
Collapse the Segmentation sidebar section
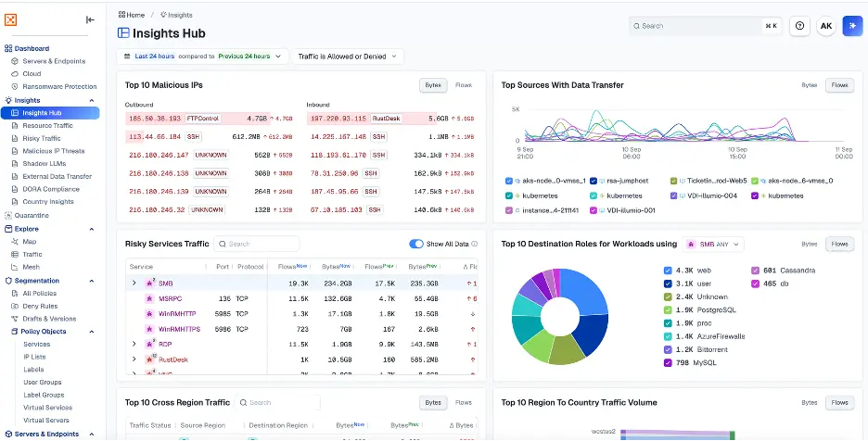coord(91,281)
